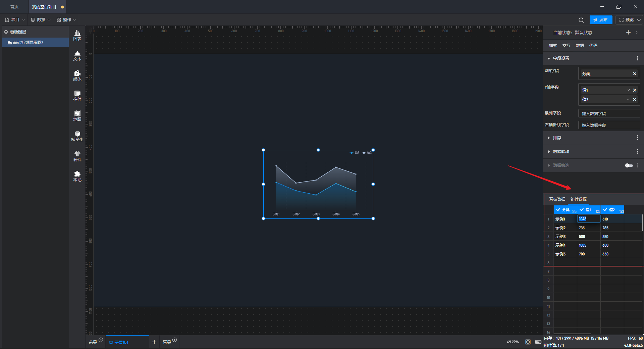Select the 组件数据 tab
Screen dimensions: 644x349
pyautogui.click(x=579, y=199)
